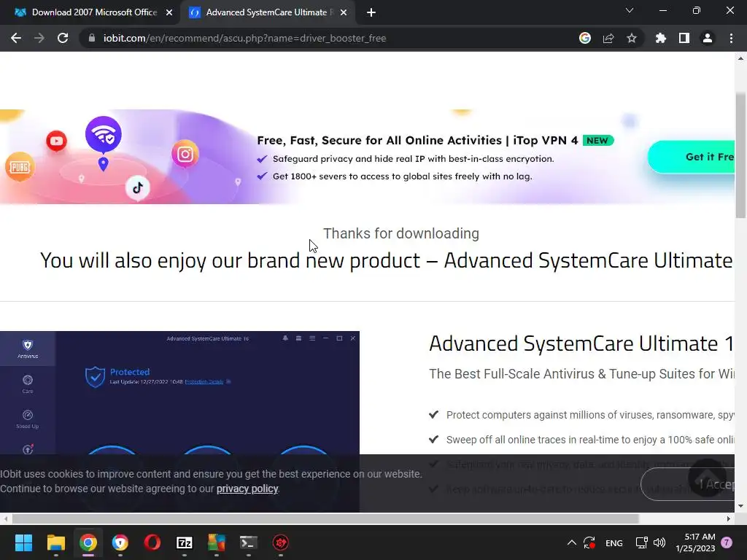The height and width of the screenshot is (560, 747).
Task: Click the Google icon in address bar
Action: click(x=585, y=38)
